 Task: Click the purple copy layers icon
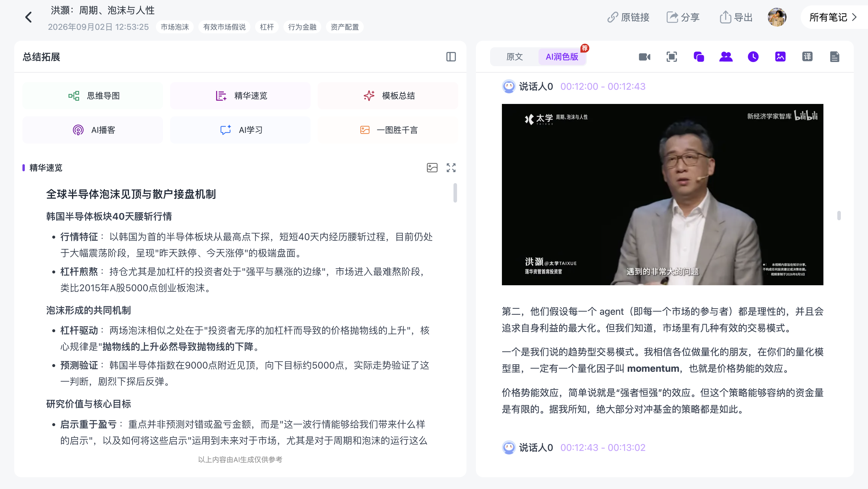[699, 57]
